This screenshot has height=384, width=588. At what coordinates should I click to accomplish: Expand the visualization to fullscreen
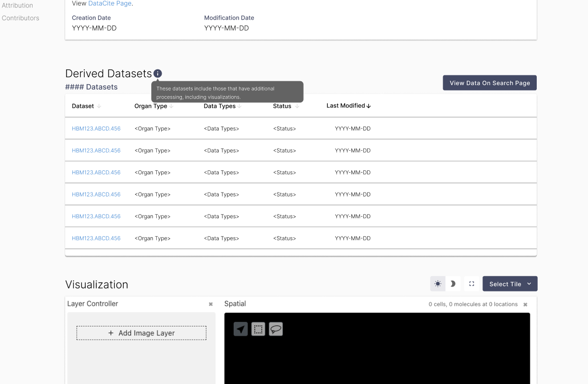click(x=471, y=284)
